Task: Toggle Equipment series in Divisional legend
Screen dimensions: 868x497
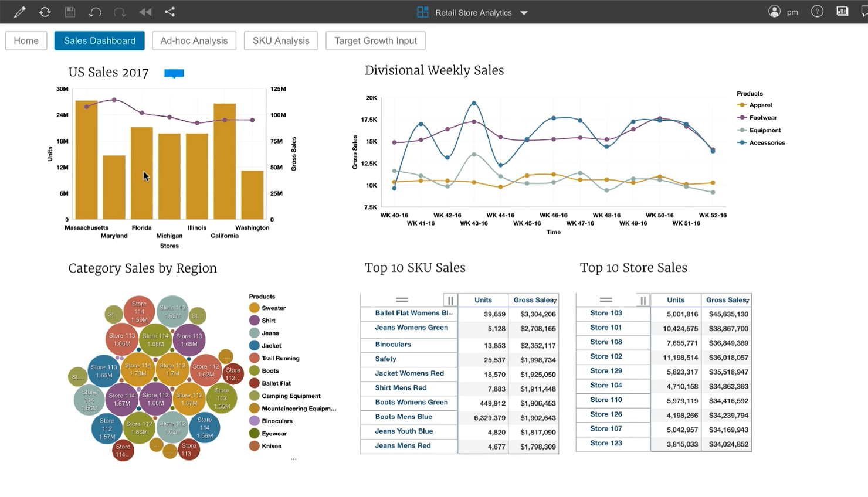Action: coord(759,130)
